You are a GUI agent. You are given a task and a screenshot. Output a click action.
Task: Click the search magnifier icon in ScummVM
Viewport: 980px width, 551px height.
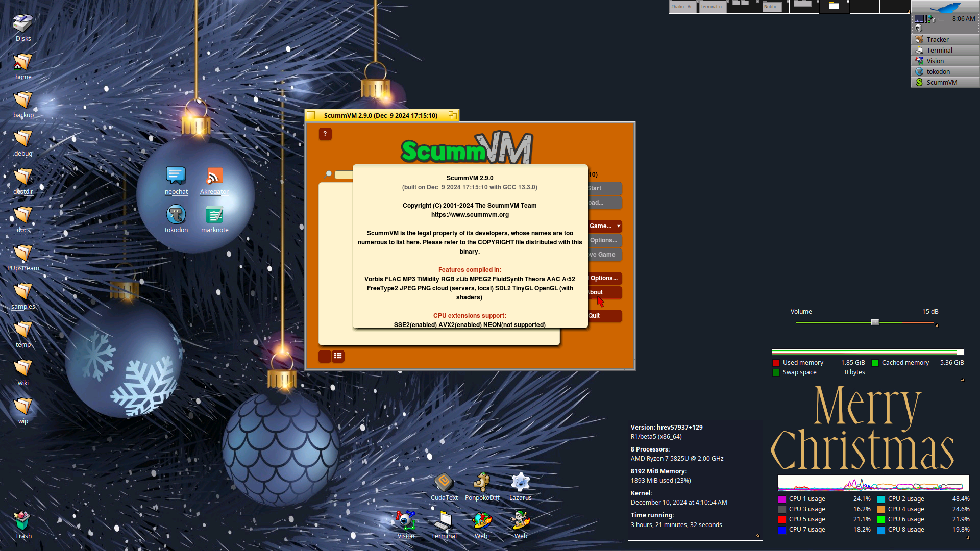[328, 174]
